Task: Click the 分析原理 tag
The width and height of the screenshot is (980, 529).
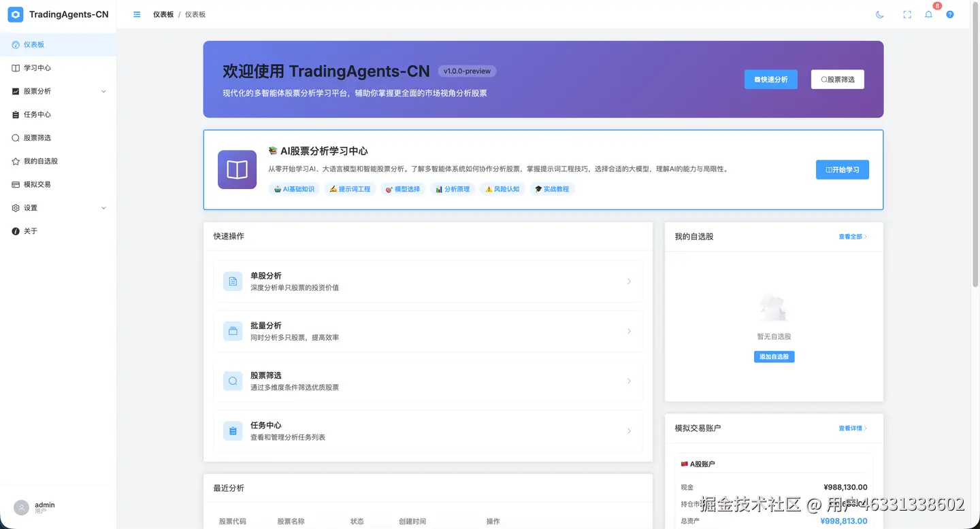Action: click(453, 189)
